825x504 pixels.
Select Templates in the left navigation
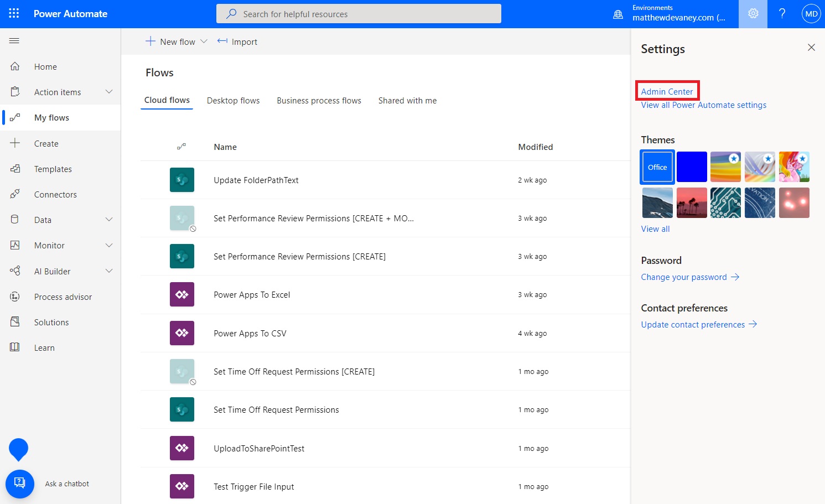tap(53, 169)
